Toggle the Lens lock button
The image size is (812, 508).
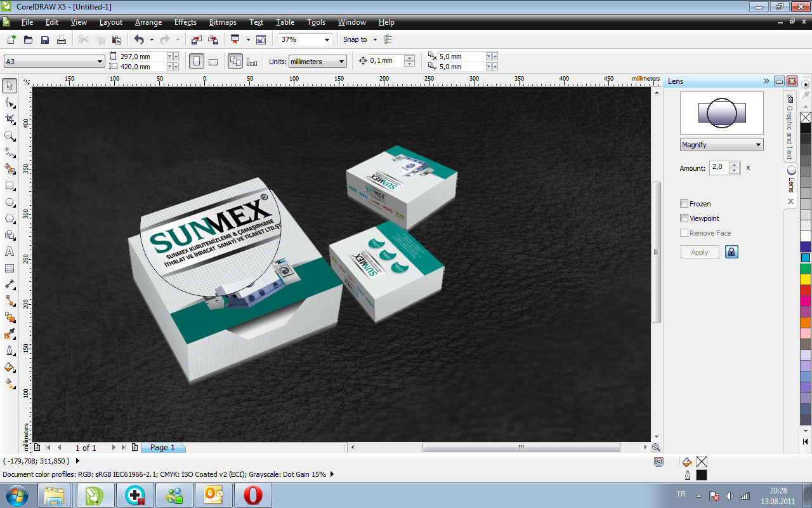click(x=731, y=252)
